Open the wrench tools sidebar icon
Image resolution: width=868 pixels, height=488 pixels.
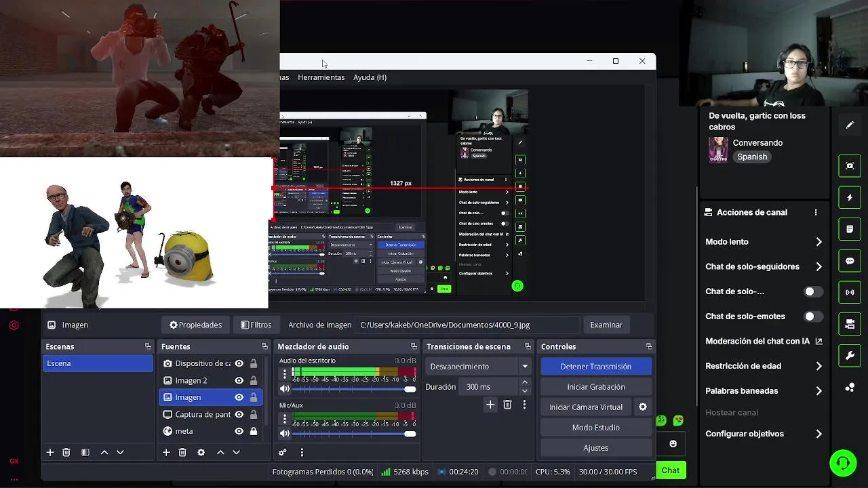[850, 355]
